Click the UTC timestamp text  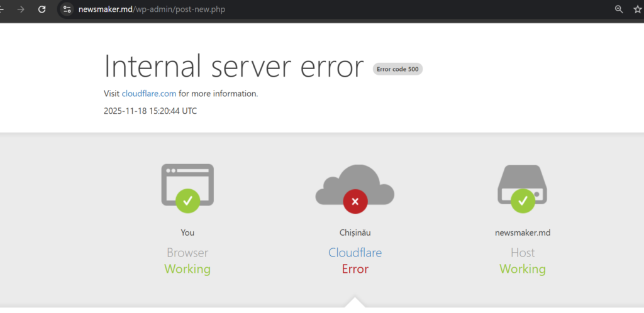(150, 111)
